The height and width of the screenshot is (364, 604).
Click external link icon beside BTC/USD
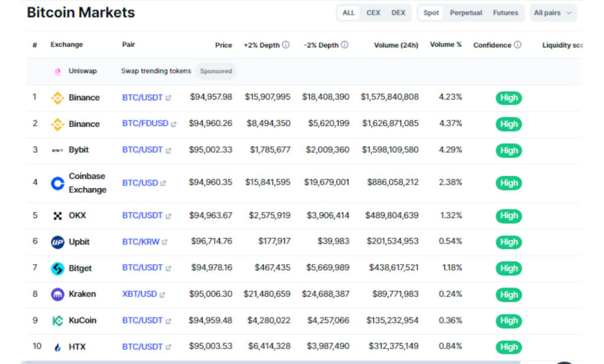(163, 183)
